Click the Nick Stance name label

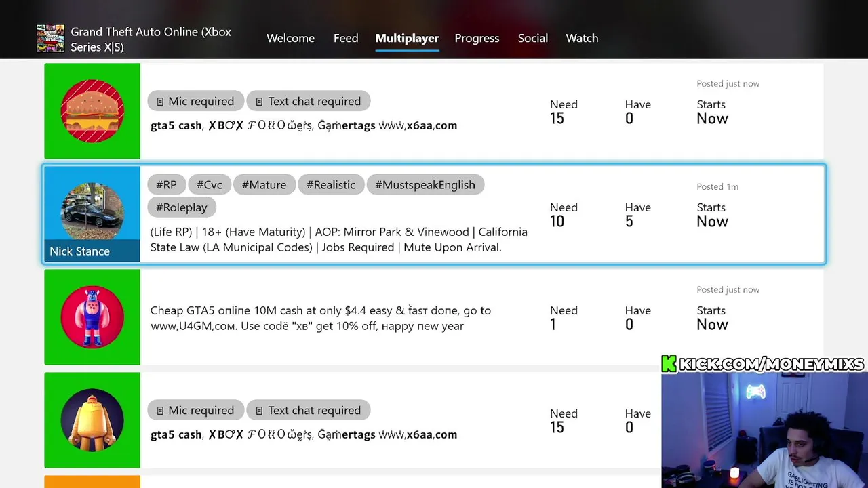point(79,251)
